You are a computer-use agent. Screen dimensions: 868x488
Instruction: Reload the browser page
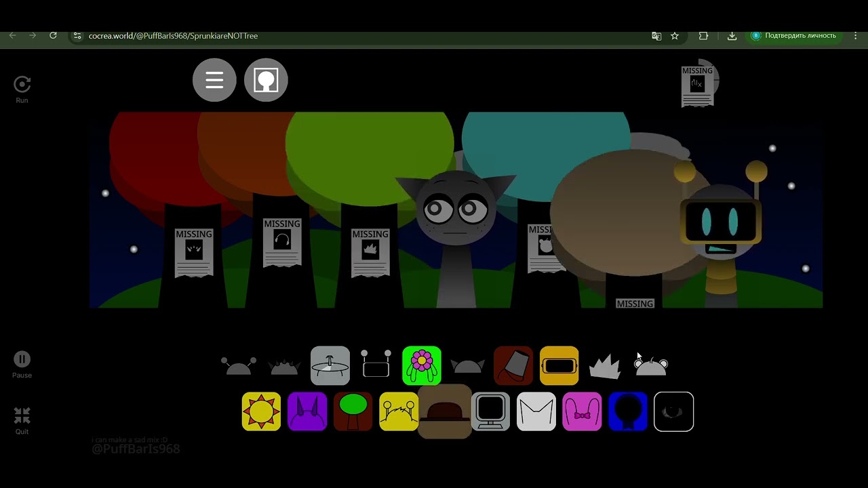53,36
